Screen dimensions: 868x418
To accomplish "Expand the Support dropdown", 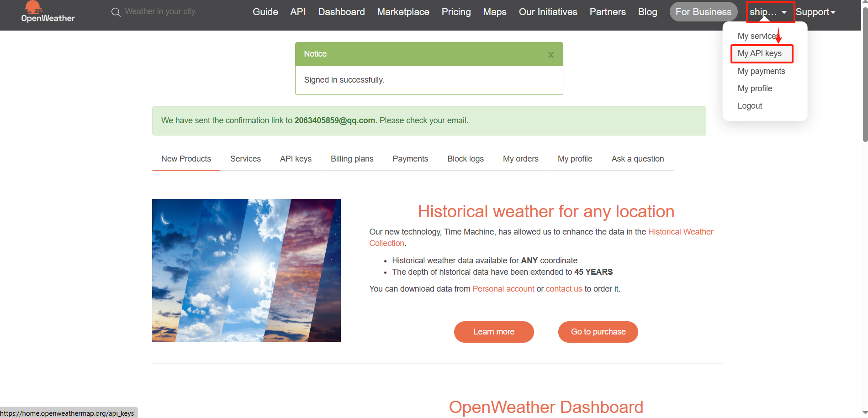I will pos(815,12).
